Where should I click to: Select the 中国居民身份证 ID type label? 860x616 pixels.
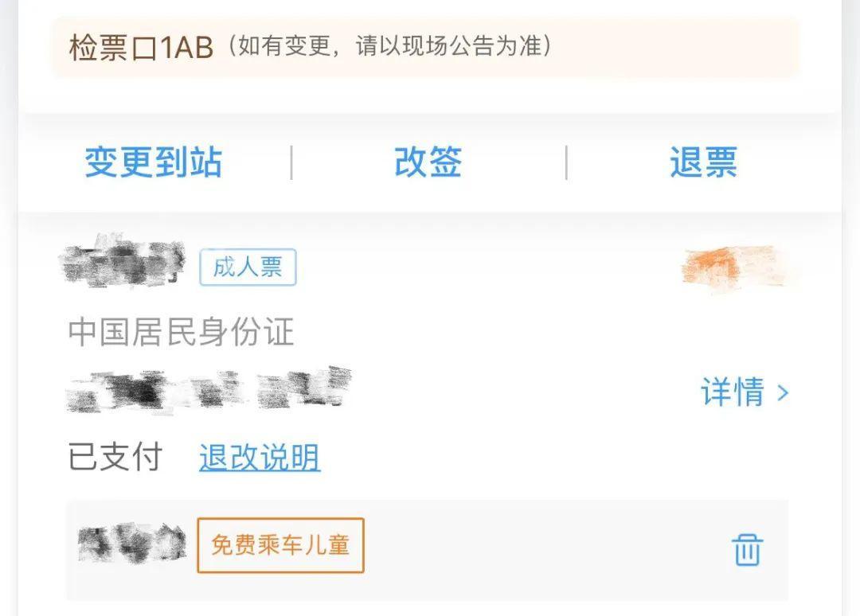(x=181, y=332)
